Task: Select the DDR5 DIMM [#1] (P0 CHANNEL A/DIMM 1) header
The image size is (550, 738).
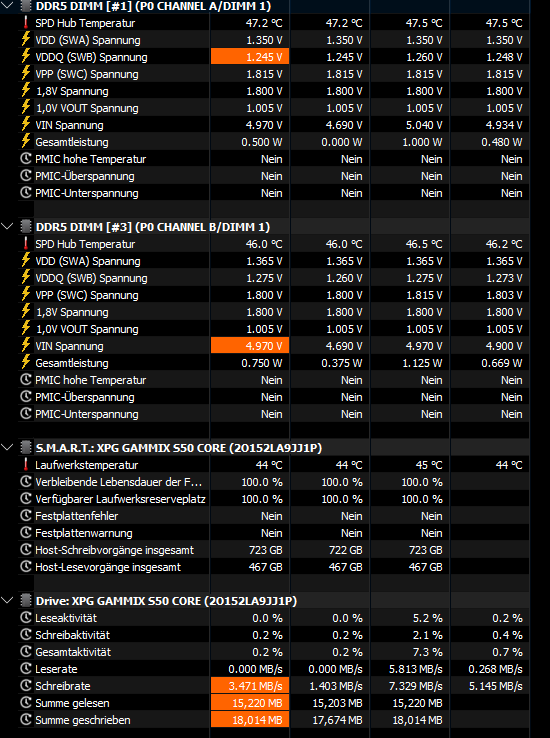Action: (x=153, y=6)
